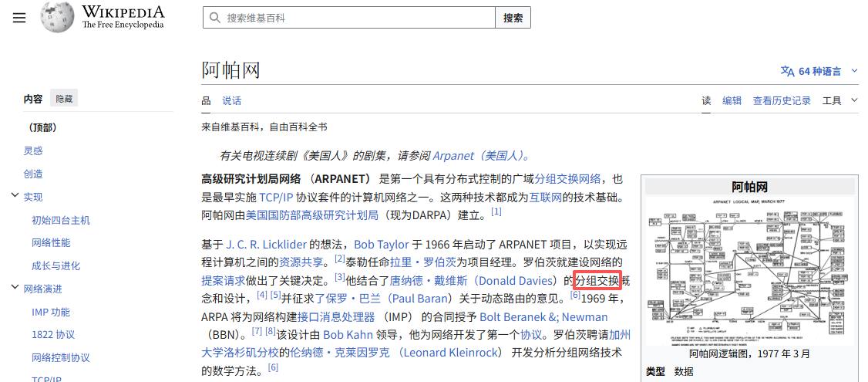This screenshot has width=868, height=382.
Task: Open Bolt Beranek & Newman link
Action: (543, 317)
